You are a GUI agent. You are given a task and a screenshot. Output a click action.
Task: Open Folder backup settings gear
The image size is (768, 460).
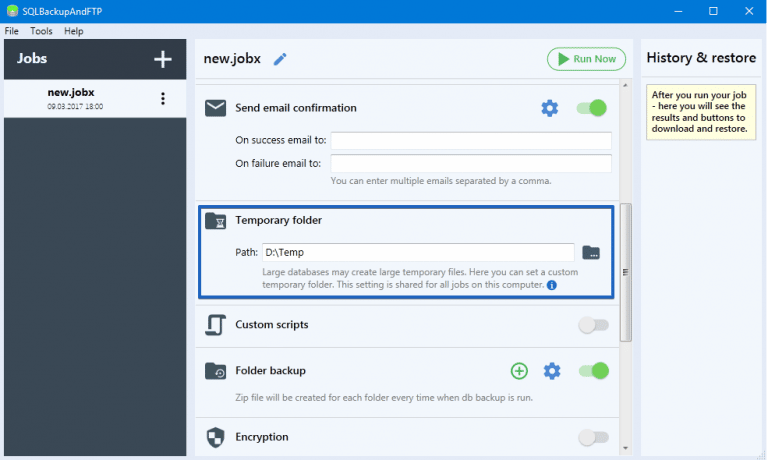click(x=552, y=371)
